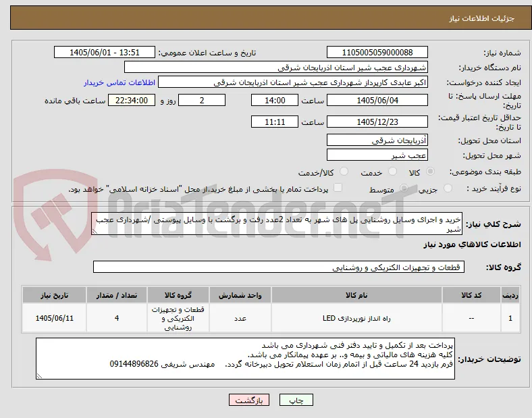
Task: Click the validity time field 11:11
Action: pos(275,122)
